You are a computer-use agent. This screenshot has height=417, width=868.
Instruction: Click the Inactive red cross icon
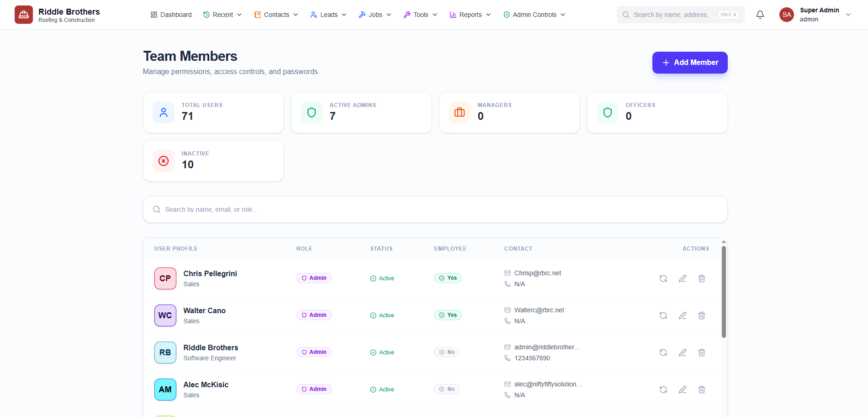pos(163,160)
